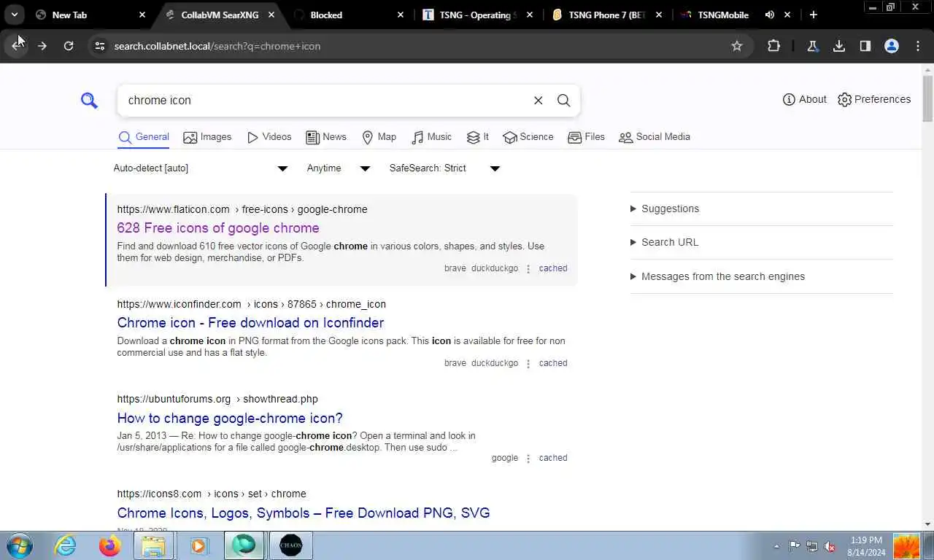Viewport: 934px width, 560px height.
Task: Bookmark this page with the star icon
Action: (x=737, y=46)
